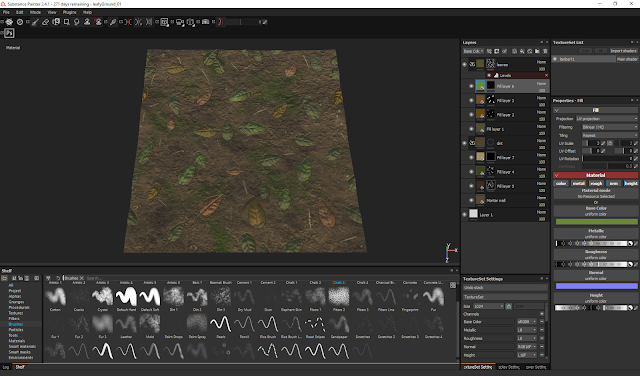Open the Projection dropdown
Image resolution: width=640 pixels, height=376 pixels.
[607, 118]
